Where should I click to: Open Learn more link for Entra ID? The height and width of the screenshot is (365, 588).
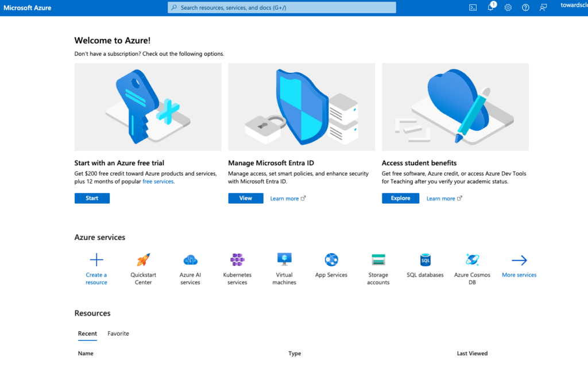click(x=284, y=199)
